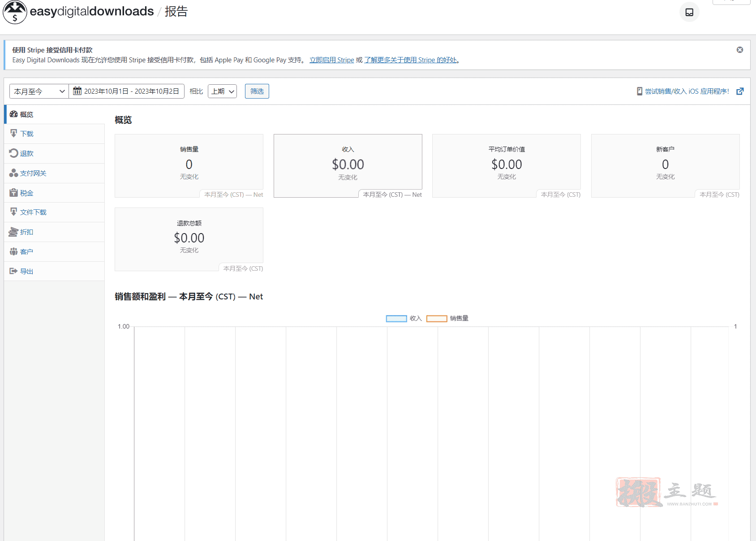756x541 pixels.
Task: Click the phone icon beside iOS app link
Action: [640, 91]
